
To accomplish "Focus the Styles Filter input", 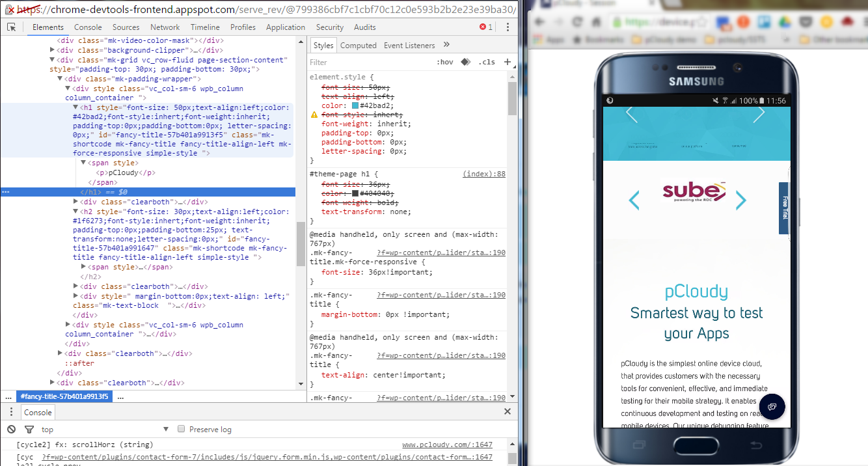I will click(x=371, y=62).
